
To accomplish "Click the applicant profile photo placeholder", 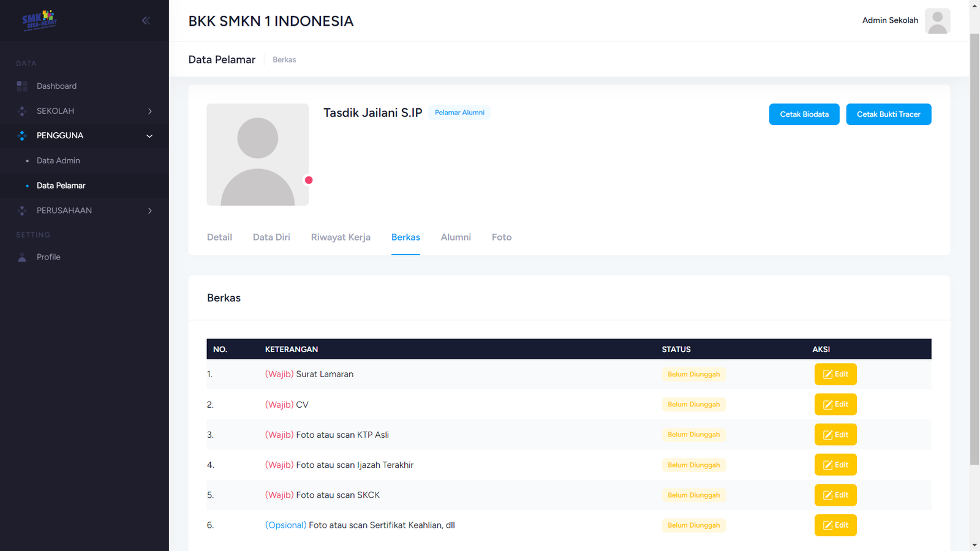I will (x=257, y=154).
